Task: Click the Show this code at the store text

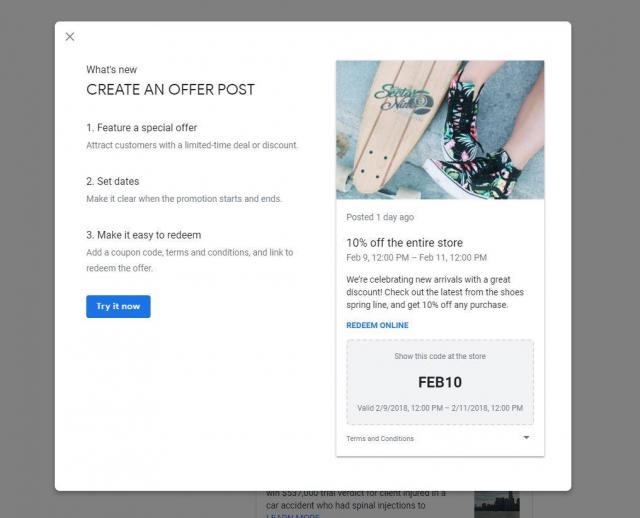Action: (440, 356)
